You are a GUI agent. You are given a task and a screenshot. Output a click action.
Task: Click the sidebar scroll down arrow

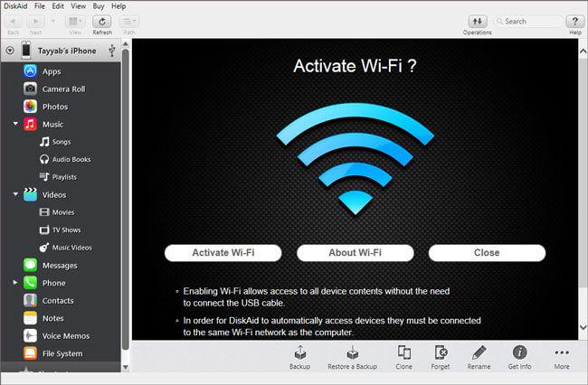126,368
